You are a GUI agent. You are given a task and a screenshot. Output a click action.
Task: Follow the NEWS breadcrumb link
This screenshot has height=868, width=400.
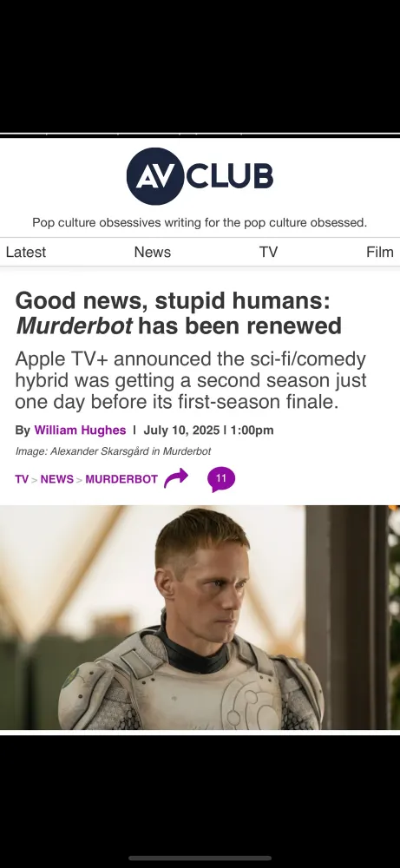pos(57,479)
